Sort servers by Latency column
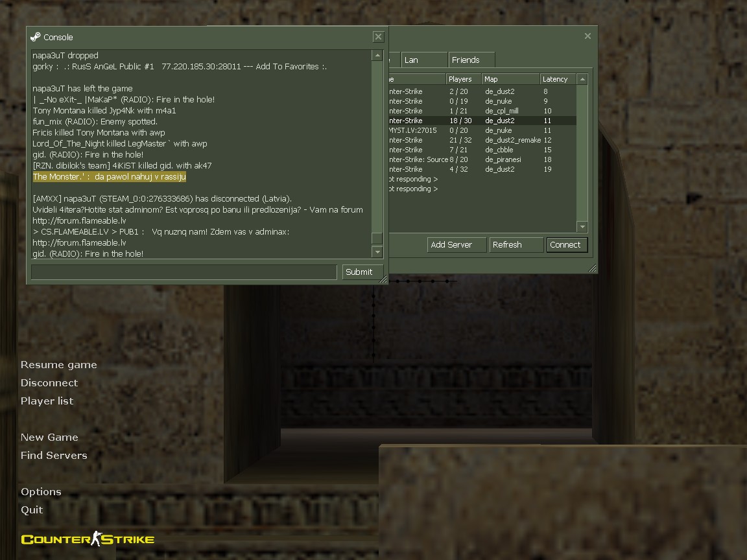Screen dimensions: 747x560 coord(558,79)
